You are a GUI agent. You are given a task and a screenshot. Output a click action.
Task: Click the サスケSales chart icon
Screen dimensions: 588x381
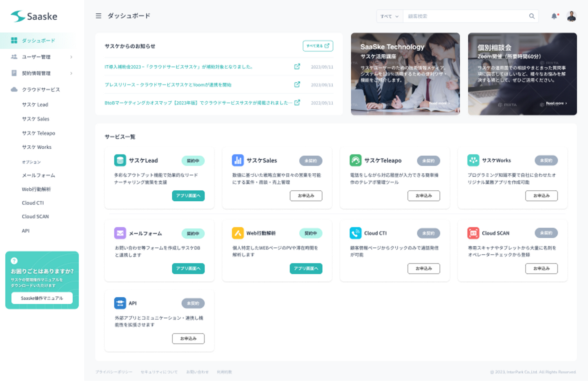coord(238,160)
